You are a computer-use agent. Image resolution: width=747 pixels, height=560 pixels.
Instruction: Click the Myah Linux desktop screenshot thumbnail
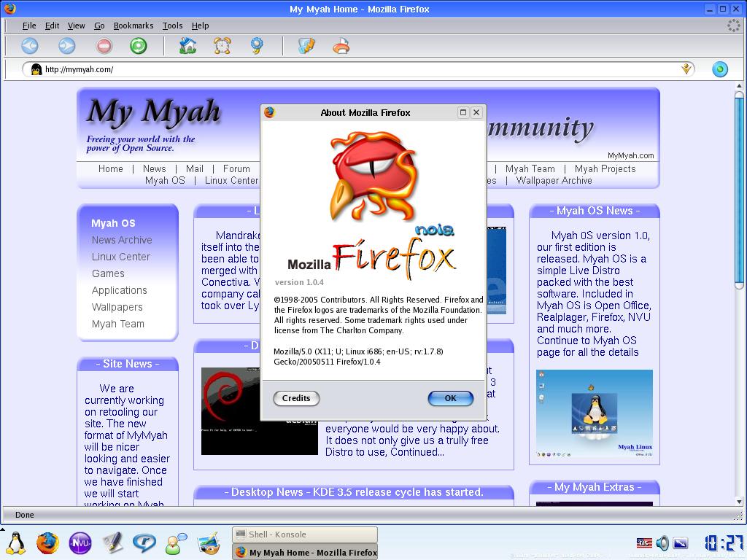(x=594, y=414)
